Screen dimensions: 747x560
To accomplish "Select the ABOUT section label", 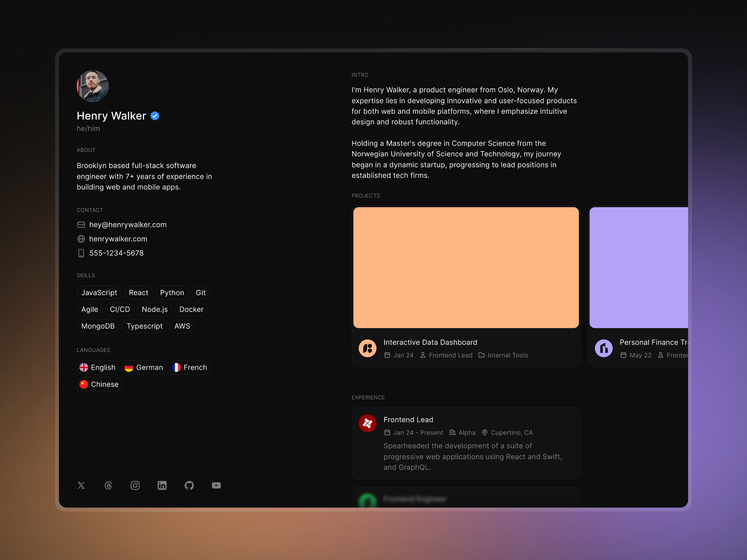I will (86, 149).
